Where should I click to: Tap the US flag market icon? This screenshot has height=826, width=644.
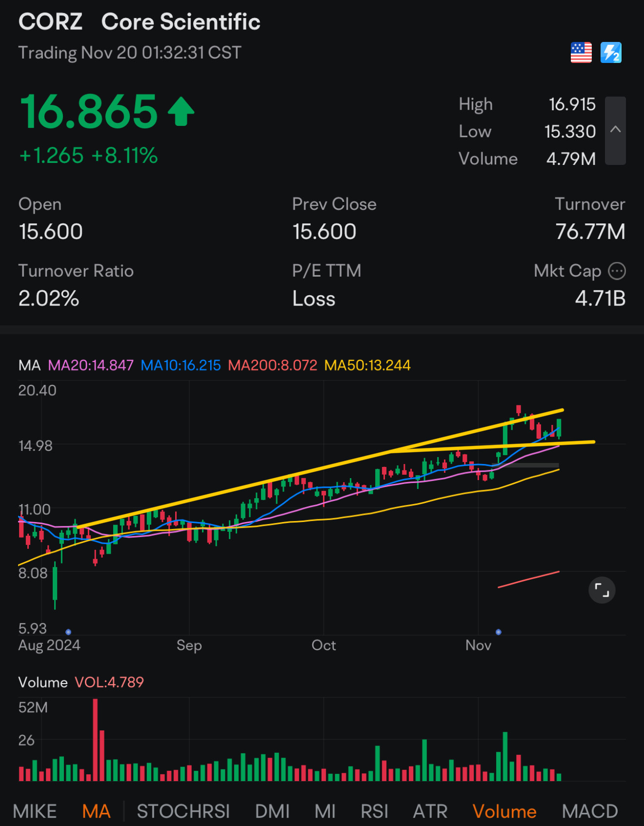(x=581, y=53)
